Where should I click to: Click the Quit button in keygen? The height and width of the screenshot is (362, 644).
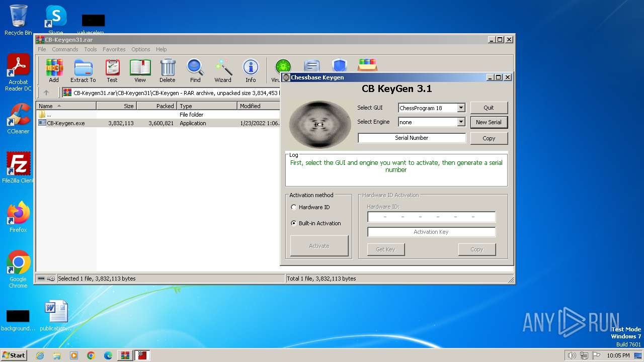pos(489,108)
